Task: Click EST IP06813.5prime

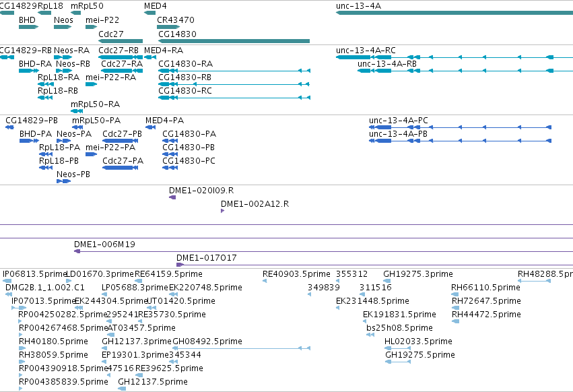Action: [7, 281]
